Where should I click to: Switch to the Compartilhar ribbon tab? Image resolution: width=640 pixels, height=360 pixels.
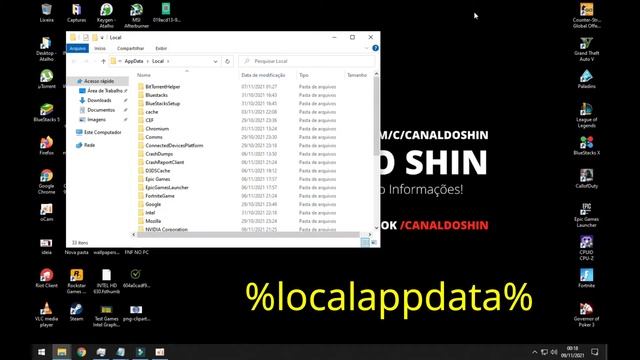131,48
